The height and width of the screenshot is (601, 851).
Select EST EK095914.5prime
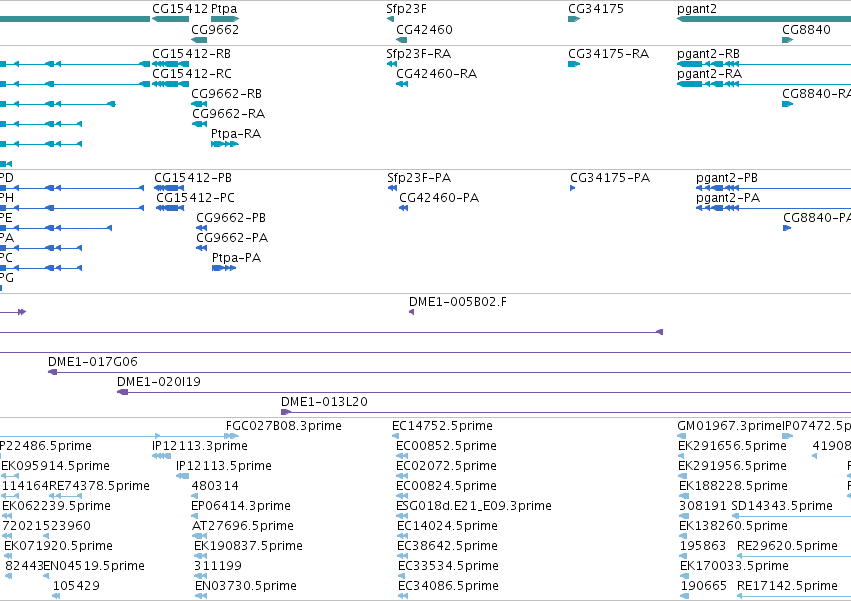pos(55,466)
